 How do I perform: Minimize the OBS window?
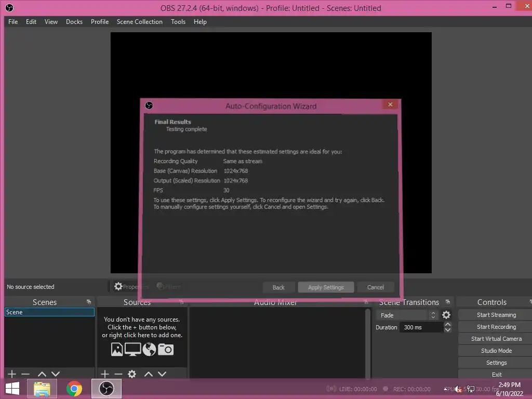click(x=495, y=7)
